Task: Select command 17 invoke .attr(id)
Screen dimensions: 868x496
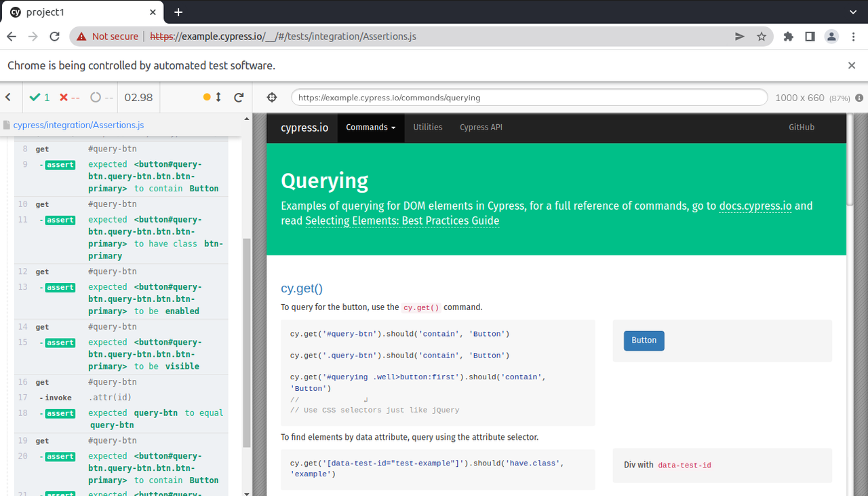Action: pyautogui.click(x=121, y=398)
